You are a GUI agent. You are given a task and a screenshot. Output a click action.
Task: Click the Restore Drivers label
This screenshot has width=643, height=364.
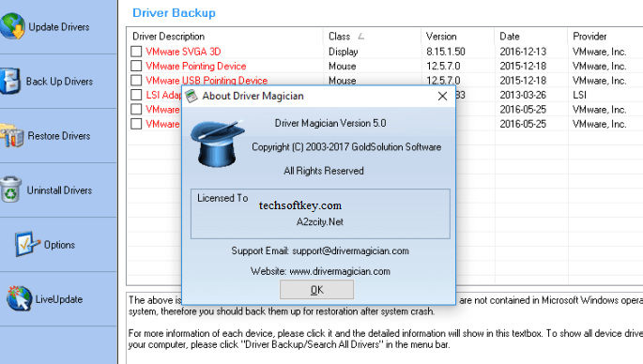pos(59,136)
